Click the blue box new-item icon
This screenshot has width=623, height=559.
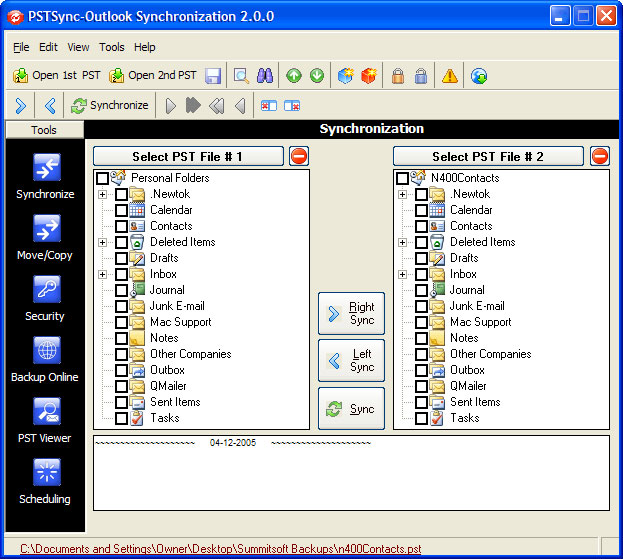coord(345,75)
